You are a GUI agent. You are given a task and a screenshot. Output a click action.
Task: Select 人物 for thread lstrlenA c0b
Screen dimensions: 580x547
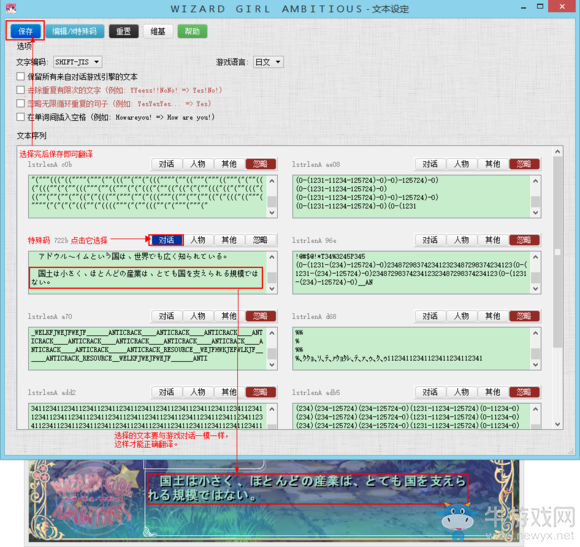pyautogui.click(x=198, y=164)
